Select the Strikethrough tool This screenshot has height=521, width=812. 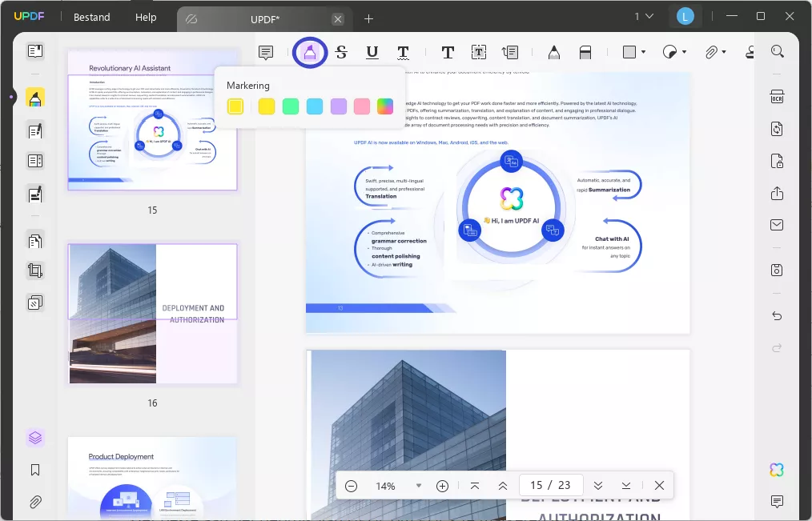[x=341, y=52]
